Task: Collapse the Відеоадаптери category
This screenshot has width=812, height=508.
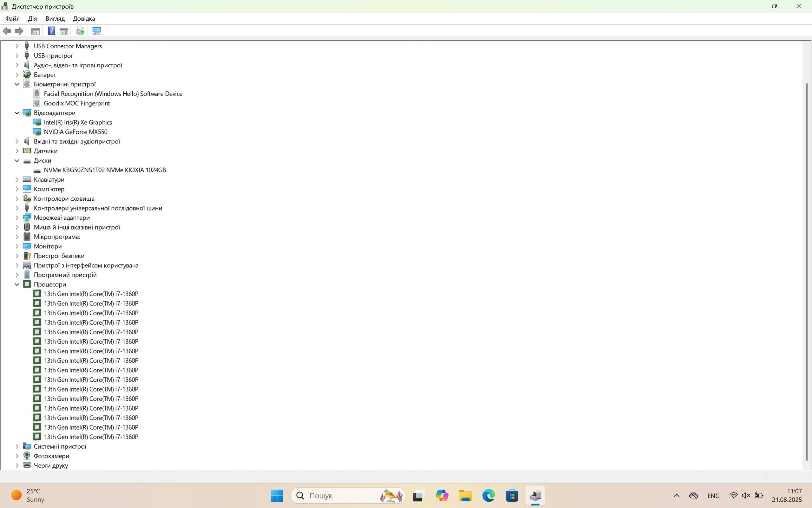Action: click(x=17, y=112)
